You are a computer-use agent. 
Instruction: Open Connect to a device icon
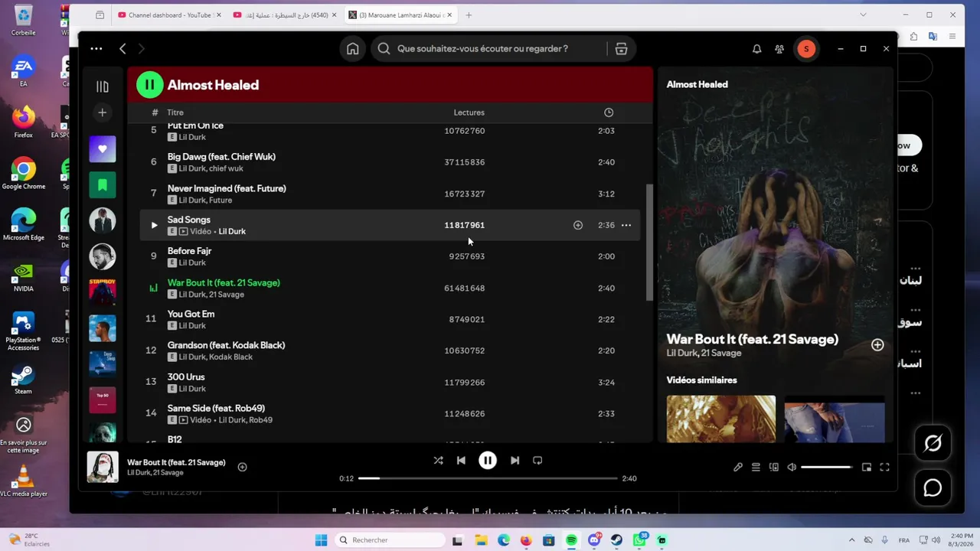tap(774, 467)
